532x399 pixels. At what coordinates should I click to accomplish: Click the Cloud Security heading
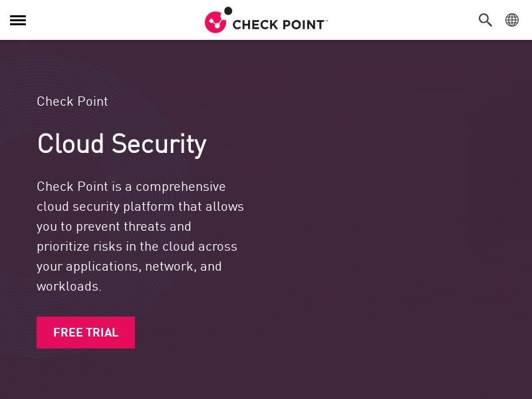pyautogui.click(x=122, y=144)
